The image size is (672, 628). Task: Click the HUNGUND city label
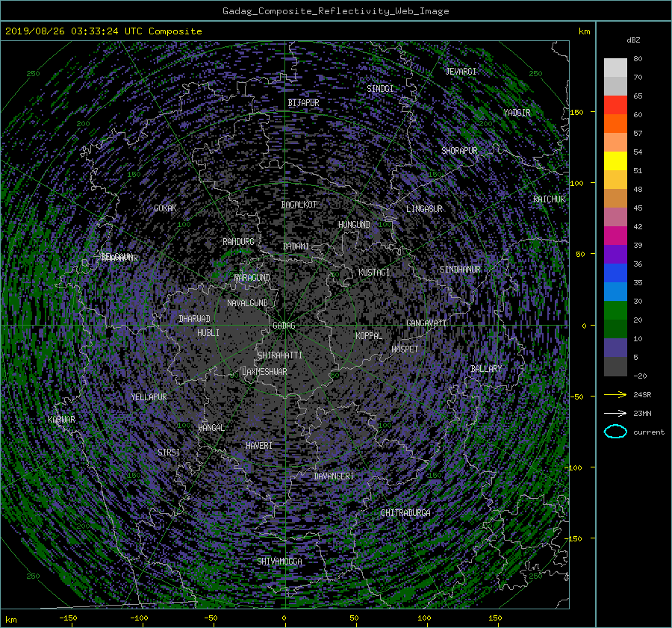(x=354, y=225)
